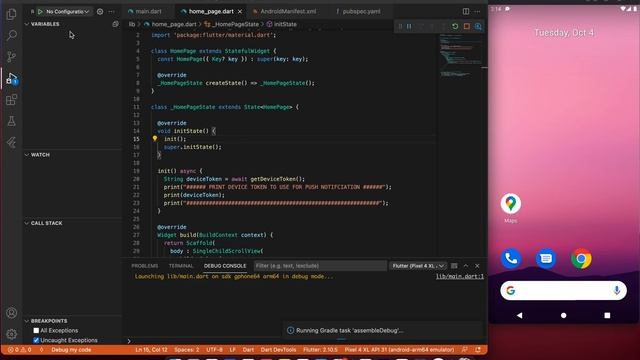Open the Flutter (Pixel 4 XL) session dropdown

[x=418, y=266]
